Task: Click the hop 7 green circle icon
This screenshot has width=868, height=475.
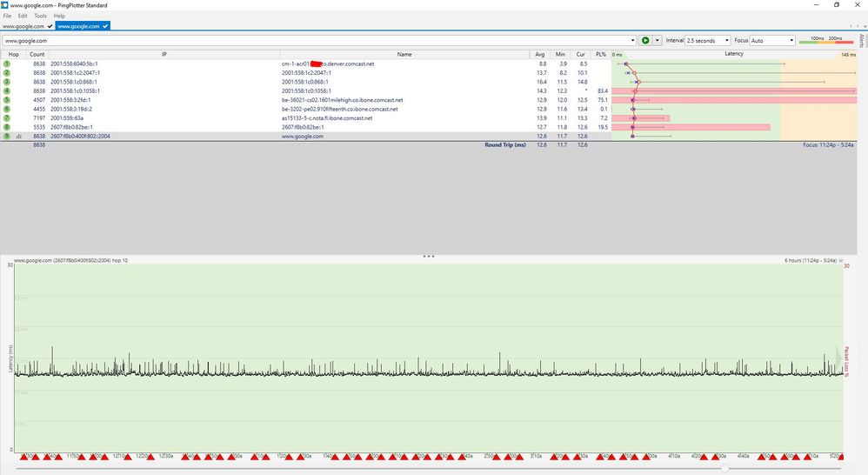Action: click(x=7, y=118)
